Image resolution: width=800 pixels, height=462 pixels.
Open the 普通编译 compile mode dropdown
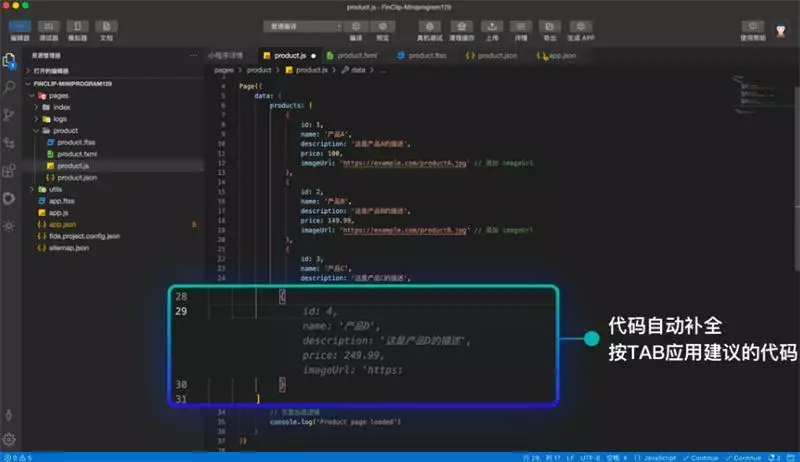[302, 27]
